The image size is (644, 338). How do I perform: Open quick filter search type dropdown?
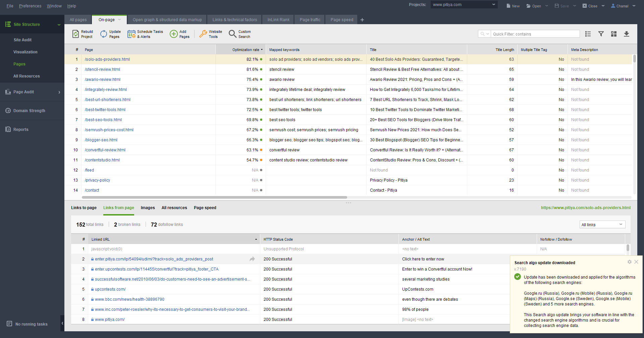pyautogui.click(x=485, y=34)
